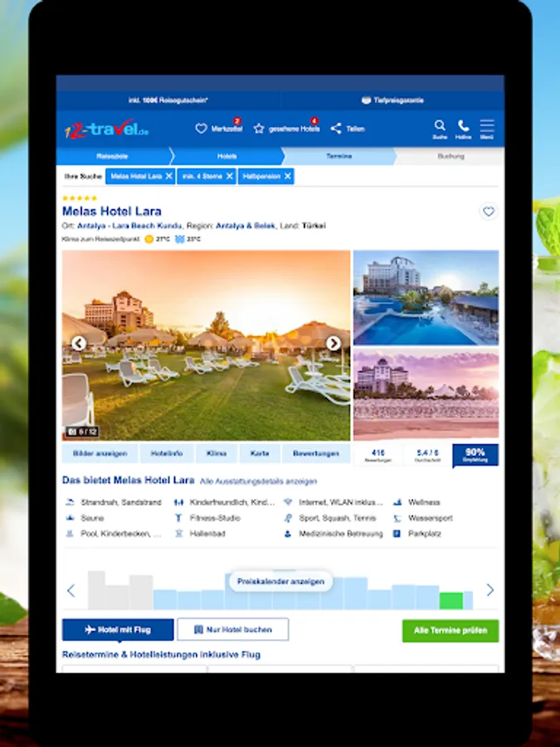The width and height of the screenshot is (560, 747).
Task: Click the Fitness-Studio amenity
Action: [207, 518]
